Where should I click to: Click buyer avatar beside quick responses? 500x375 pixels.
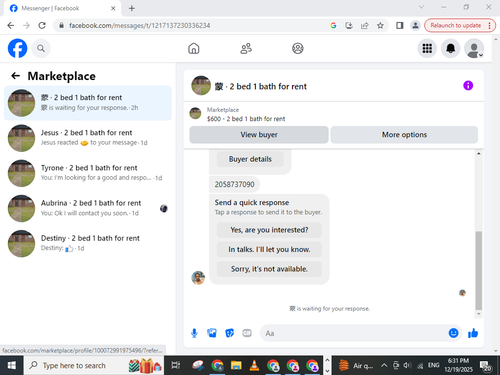point(198,277)
